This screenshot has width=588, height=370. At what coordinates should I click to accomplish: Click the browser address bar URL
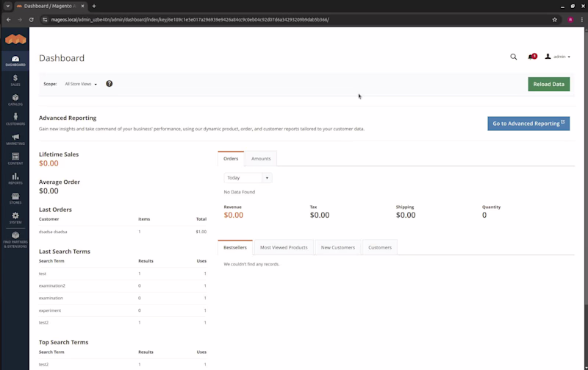[190, 20]
